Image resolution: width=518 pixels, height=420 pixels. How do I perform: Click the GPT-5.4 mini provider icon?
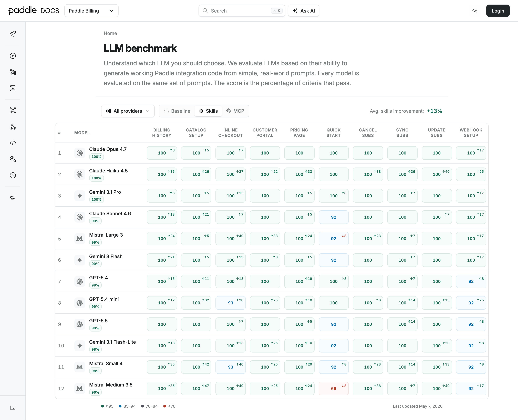(x=80, y=303)
